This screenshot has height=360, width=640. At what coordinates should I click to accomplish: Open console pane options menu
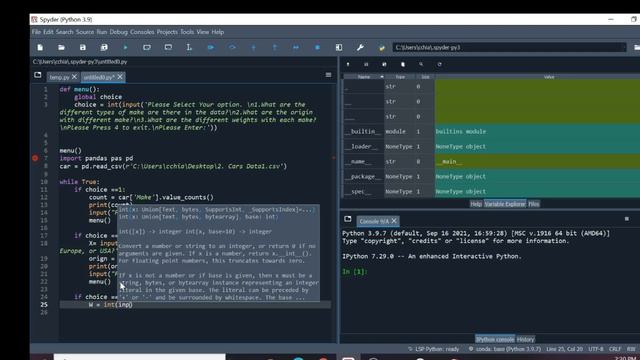pyautogui.click(x=627, y=219)
